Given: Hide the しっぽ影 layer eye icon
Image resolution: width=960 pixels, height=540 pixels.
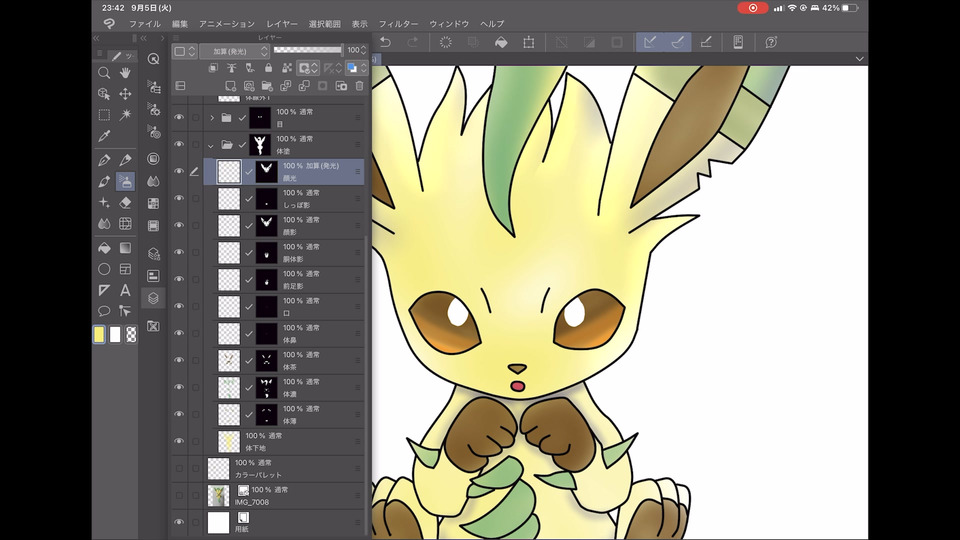Looking at the screenshot, I should (x=179, y=199).
